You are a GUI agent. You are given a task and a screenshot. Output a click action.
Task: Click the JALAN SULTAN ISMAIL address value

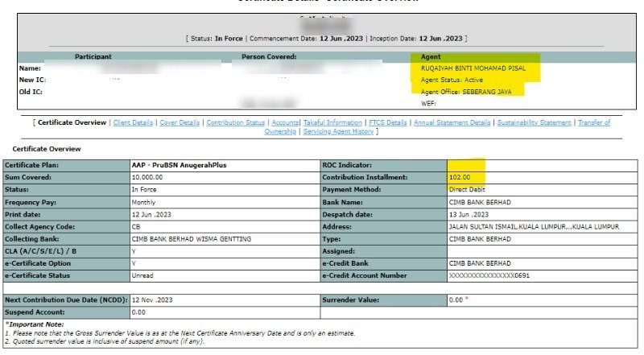pyautogui.click(x=534, y=227)
